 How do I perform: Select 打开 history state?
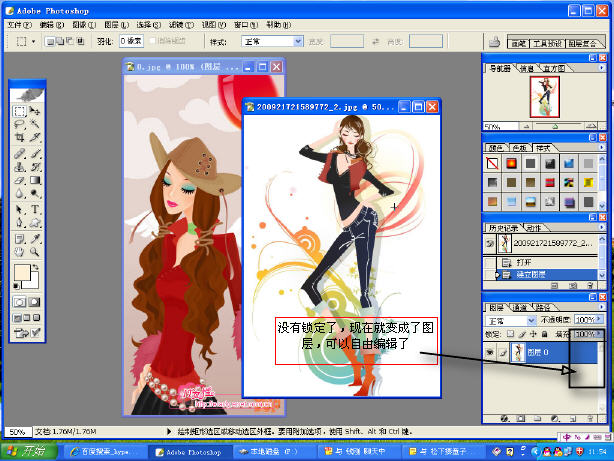point(547,262)
